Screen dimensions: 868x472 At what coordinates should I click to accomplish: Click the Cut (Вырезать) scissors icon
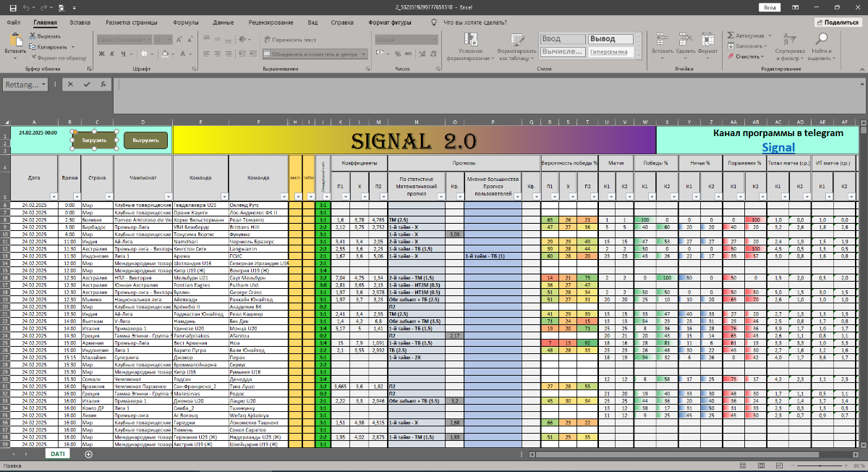pos(33,36)
